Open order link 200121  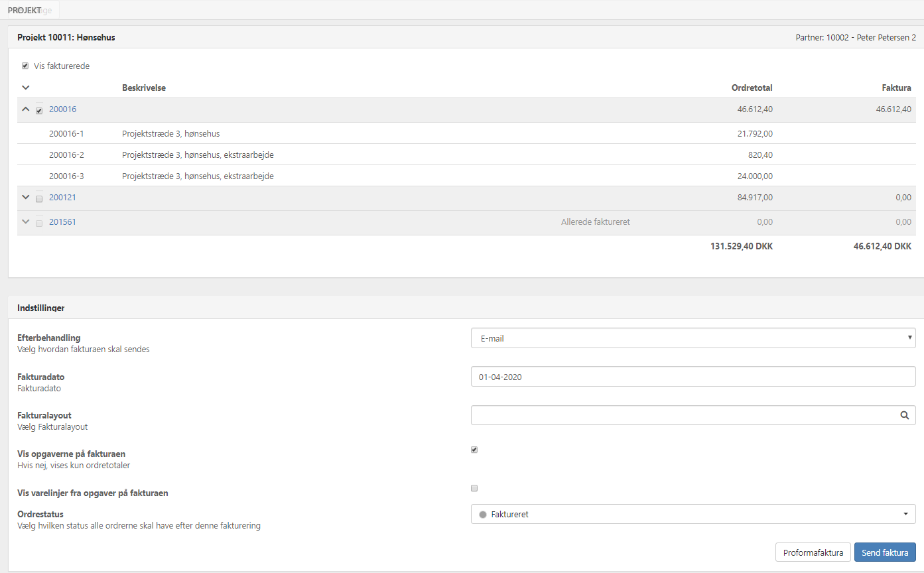(x=62, y=198)
